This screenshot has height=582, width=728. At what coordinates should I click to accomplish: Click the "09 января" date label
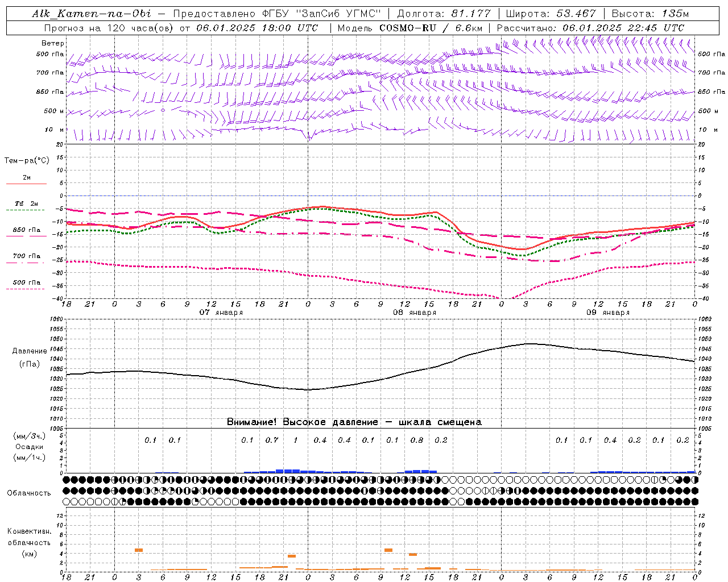coord(608,312)
